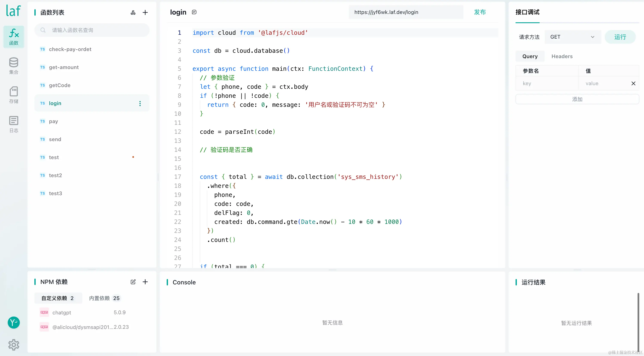Open the 函数 (functions) sidebar icon
Screen dimensions: 644x356
pos(14,37)
